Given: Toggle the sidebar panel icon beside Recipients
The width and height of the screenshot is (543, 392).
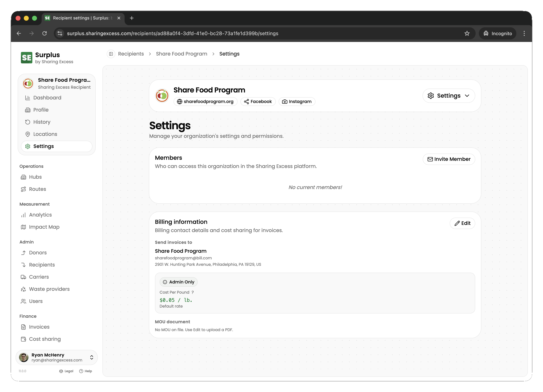Looking at the screenshot, I should click(111, 54).
